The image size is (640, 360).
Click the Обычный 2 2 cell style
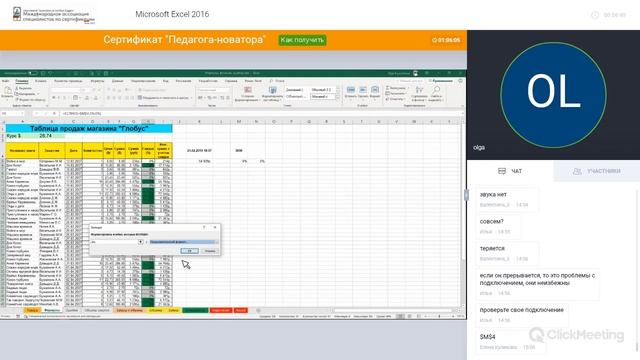click(x=322, y=90)
